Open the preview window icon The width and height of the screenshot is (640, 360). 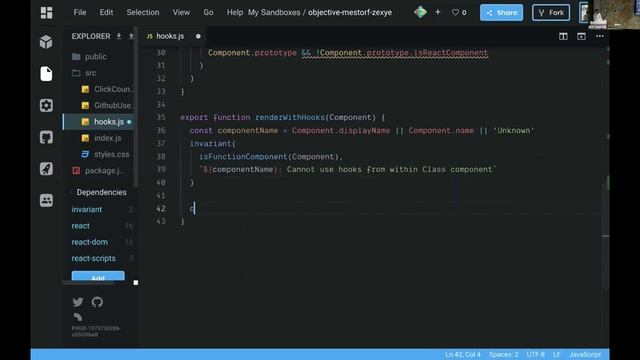click(x=581, y=36)
